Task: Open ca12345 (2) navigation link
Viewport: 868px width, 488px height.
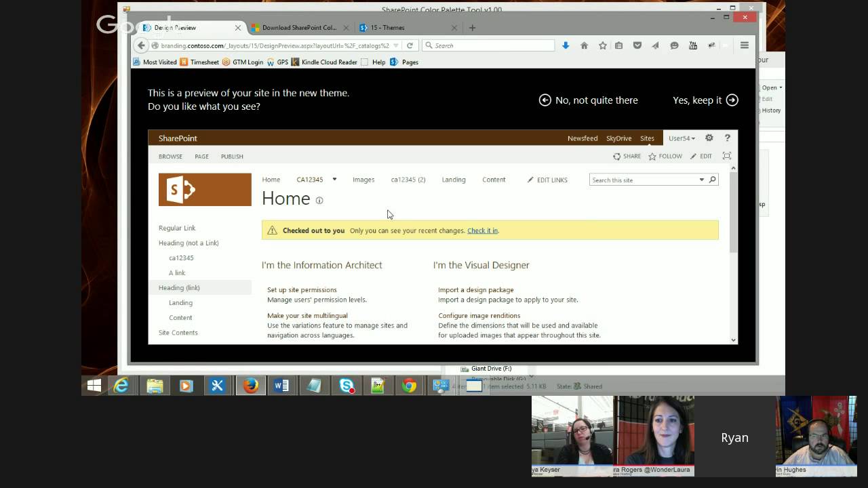Action: (x=408, y=180)
